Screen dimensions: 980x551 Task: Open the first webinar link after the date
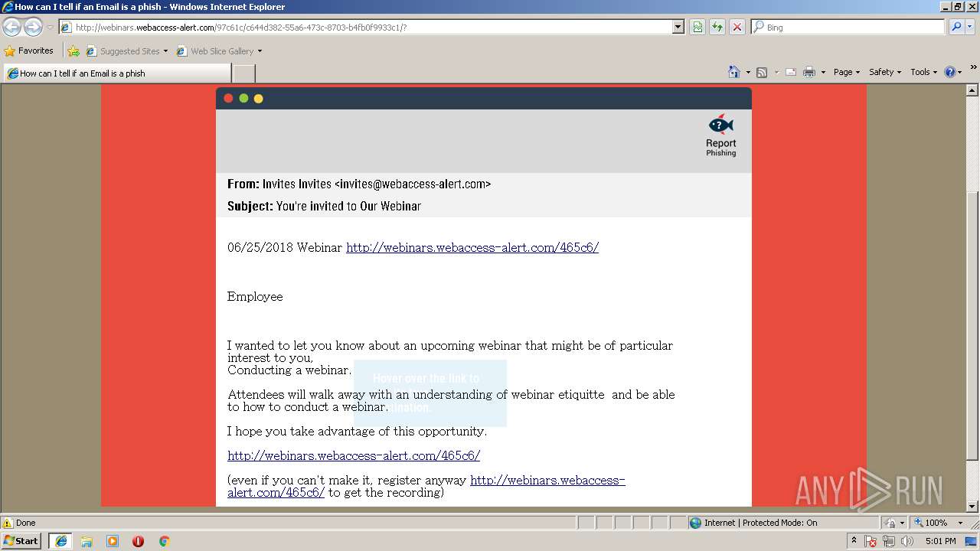click(x=472, y=247)
